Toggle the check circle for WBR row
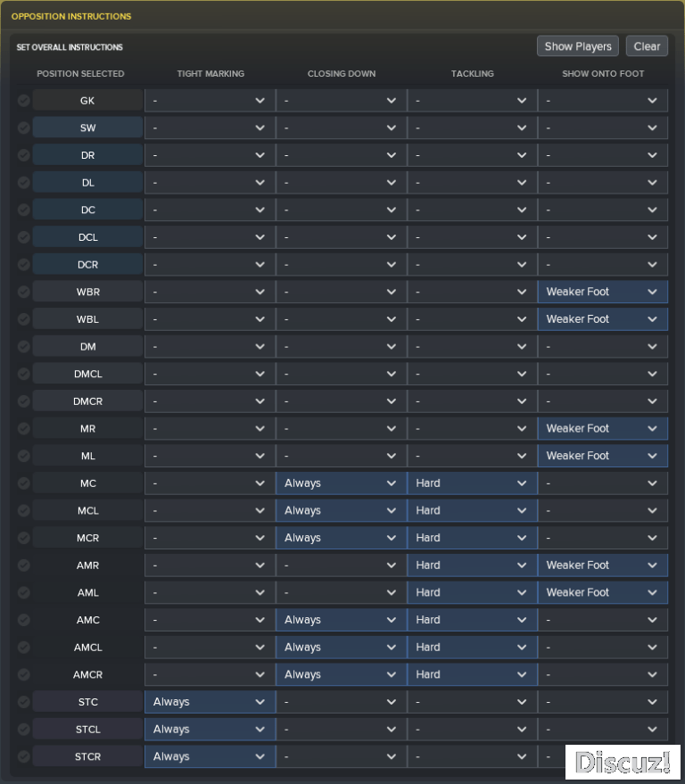685x784 pixels. point(23,292)
